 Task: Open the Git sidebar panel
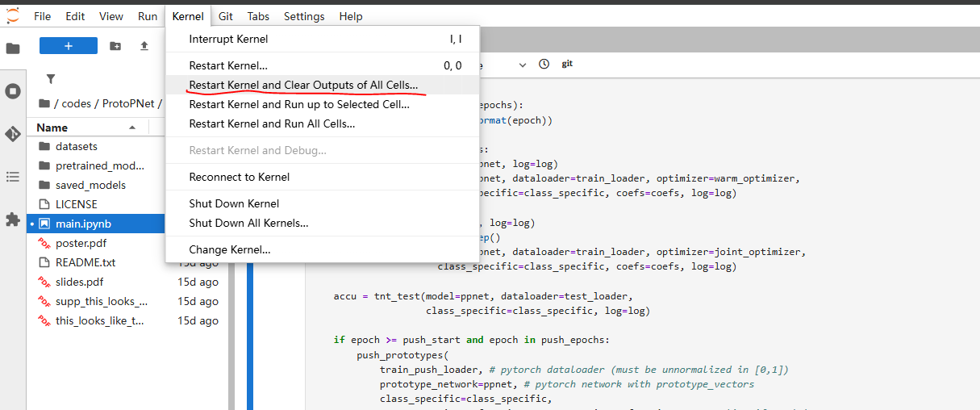13,134
